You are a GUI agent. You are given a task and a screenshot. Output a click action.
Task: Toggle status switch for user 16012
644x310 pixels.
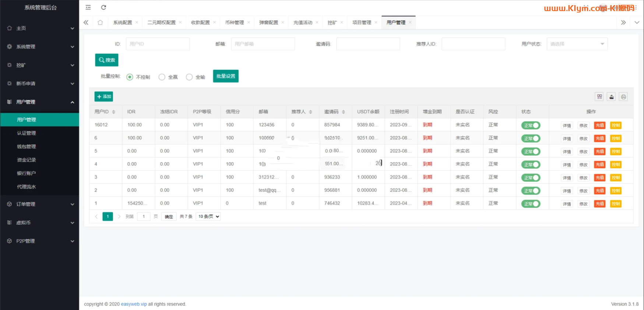click(531, 125)
